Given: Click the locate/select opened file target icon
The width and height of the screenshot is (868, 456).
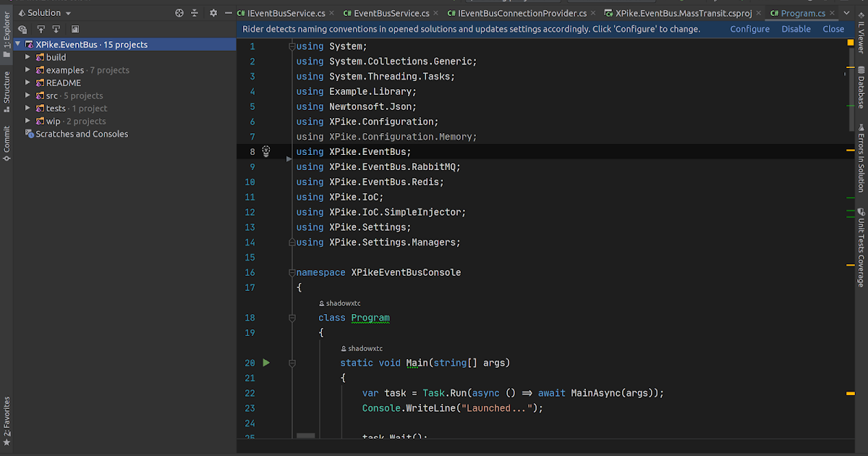Looking at the screenshot, I should click(x=179, y=13).
